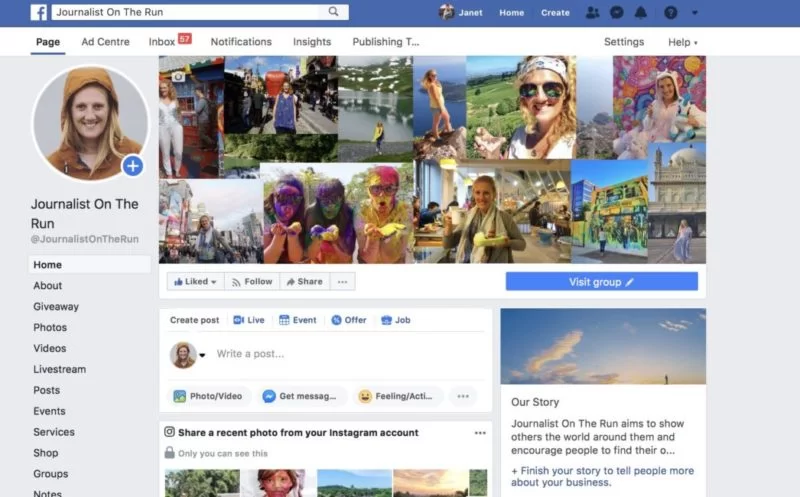The image size is (800, 497).
Task: Open the Notifications tab
Action: point(241,42)
